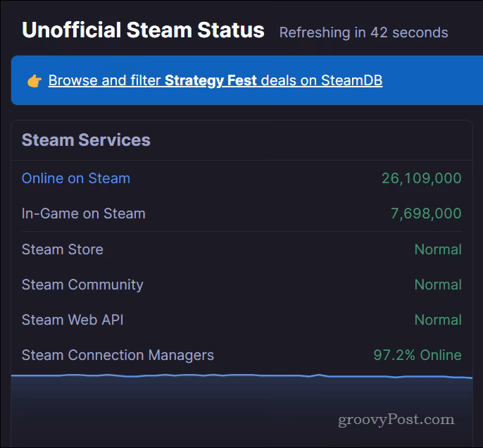Click the pointing hand emoji icon
This screenshot has height=448, width=483.
(x=34, y=81)
